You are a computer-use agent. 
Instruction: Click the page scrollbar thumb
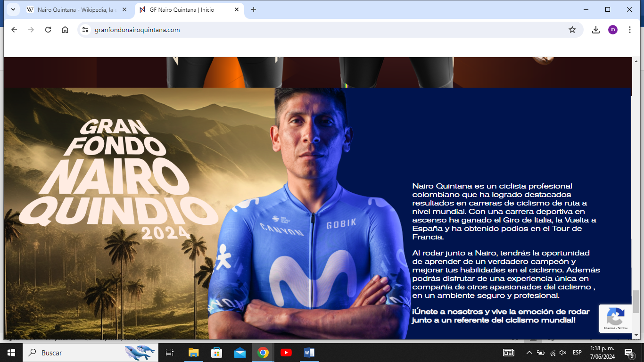click(636, 302)
